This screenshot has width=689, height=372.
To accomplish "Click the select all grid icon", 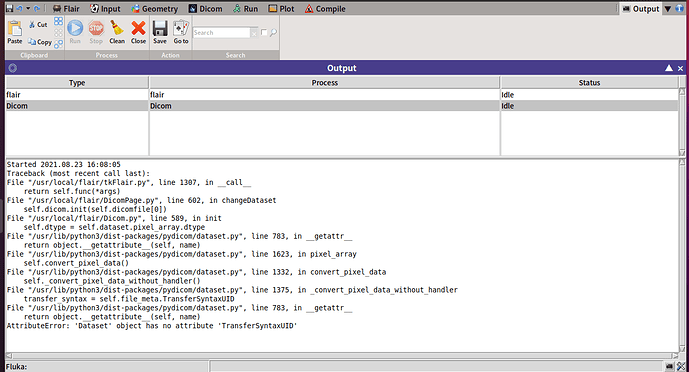I will coord(58,21).
